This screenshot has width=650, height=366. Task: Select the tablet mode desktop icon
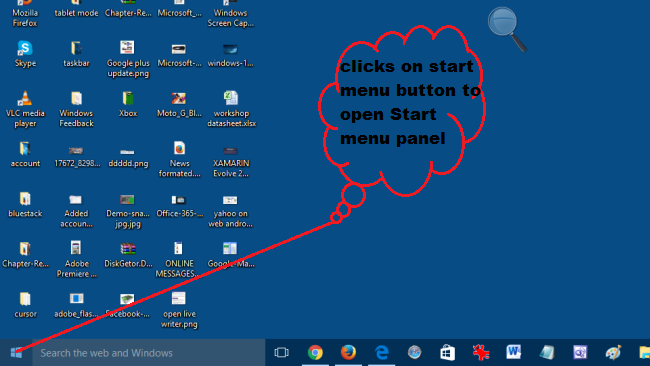tap(76, 9)
